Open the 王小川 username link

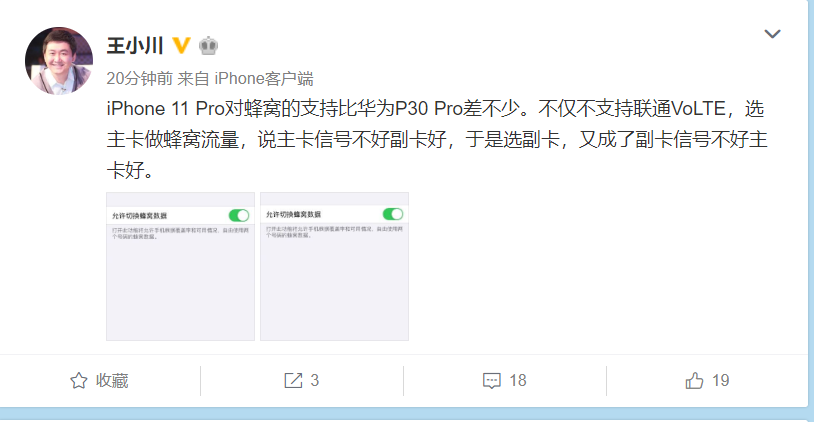coord(135,46)
